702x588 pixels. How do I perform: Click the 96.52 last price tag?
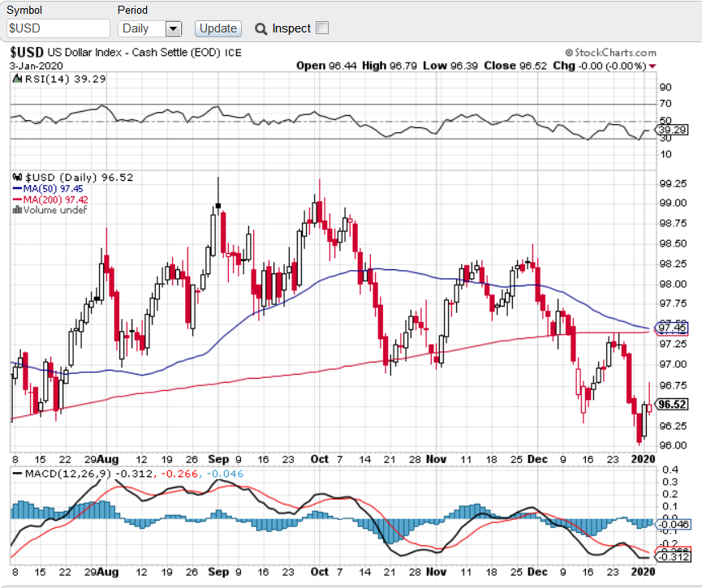coord(674,405)
